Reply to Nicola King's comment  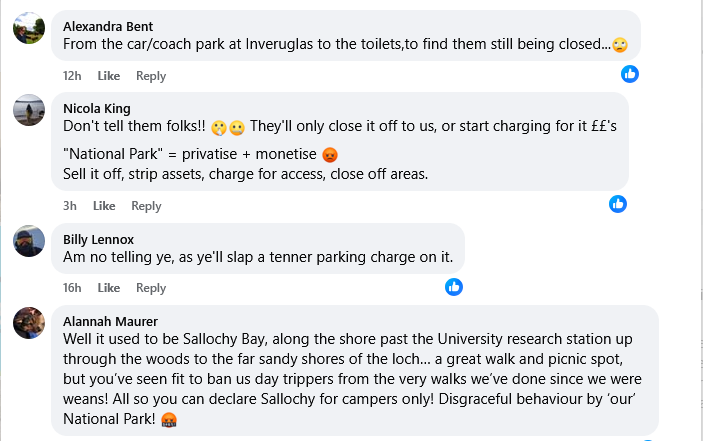[146, 206]
